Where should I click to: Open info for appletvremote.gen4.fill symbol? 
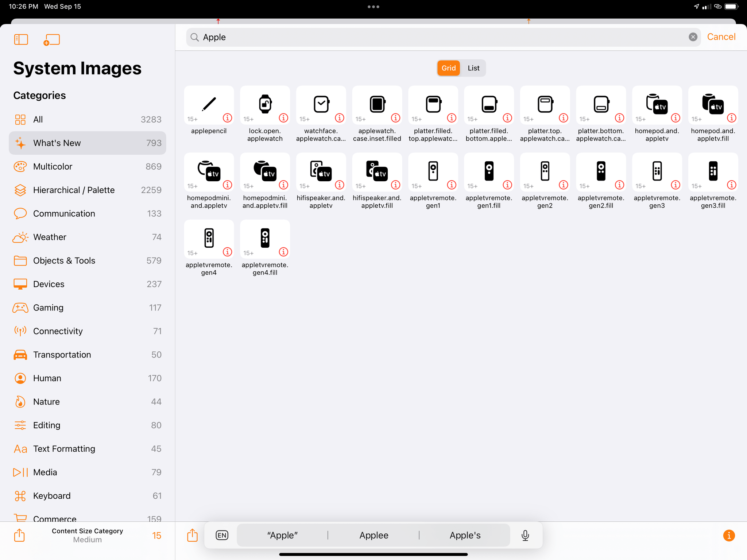(283, 252)
